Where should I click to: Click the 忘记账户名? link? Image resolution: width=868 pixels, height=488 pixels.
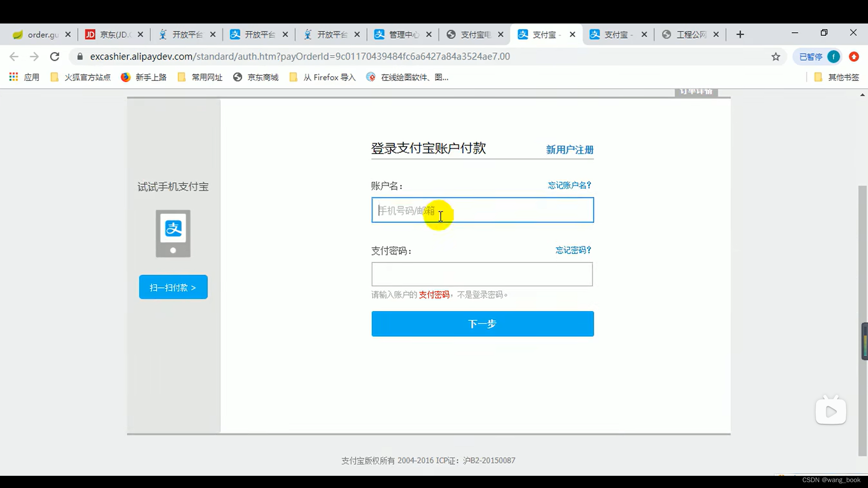click(x=570, y=185)
